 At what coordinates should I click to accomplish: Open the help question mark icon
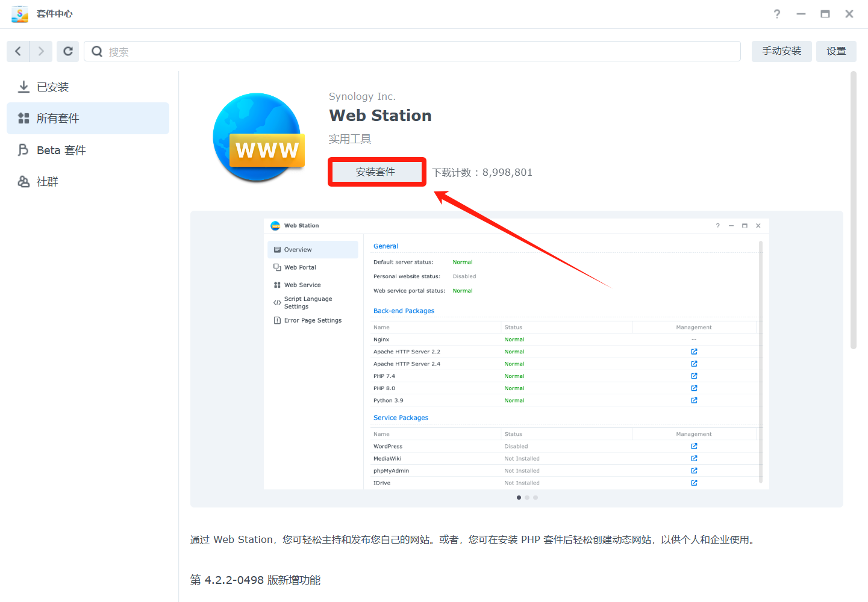777,14
